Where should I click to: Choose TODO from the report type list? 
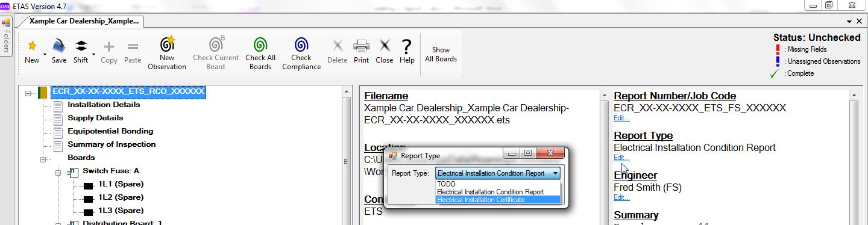tap(447, 184)
